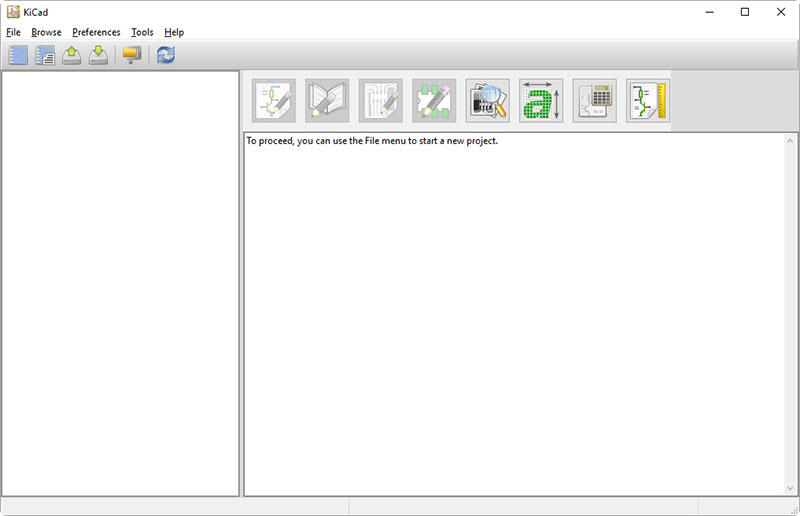Open the Page Layout Editor
The width and height of the screenshot is (800, 516).
[x=648, y=101]
